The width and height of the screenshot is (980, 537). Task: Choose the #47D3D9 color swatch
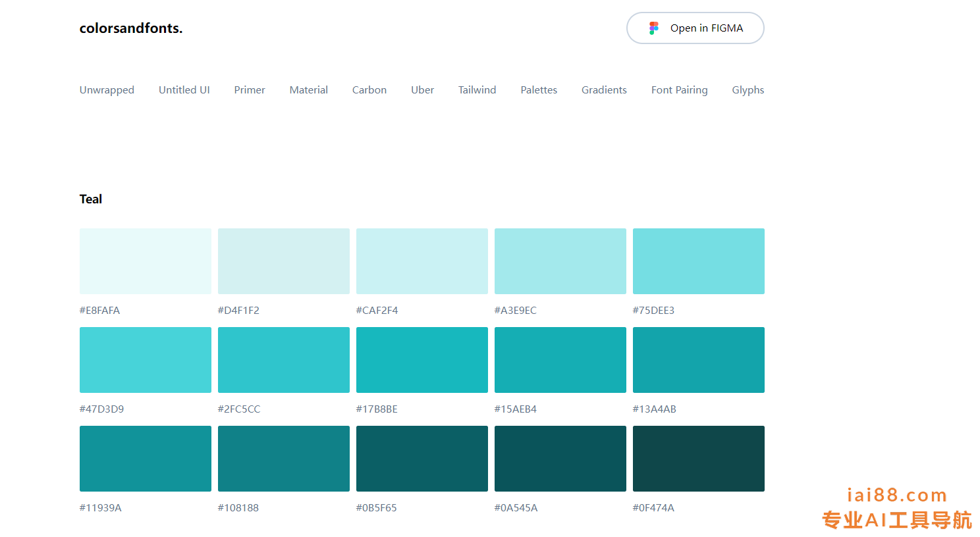point(146,360)
